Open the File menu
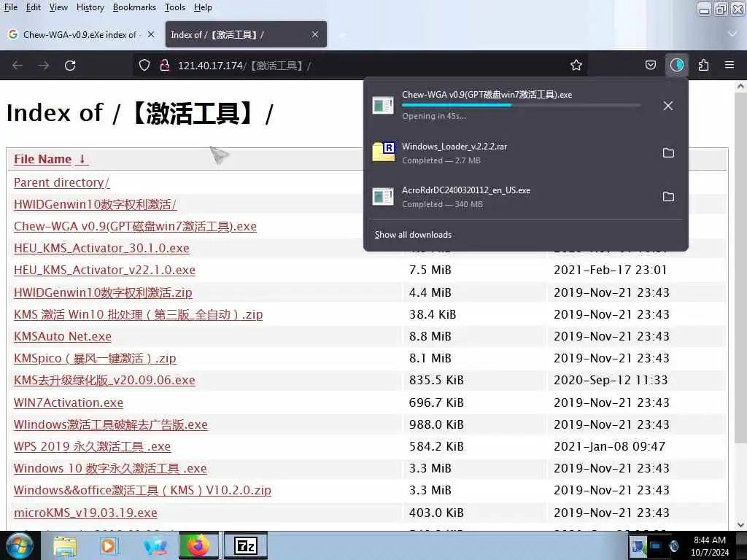 [10, 7]
